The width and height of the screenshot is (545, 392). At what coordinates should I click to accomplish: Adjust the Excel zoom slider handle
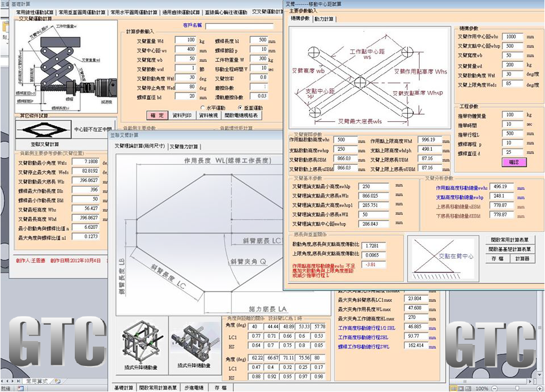point(518,388)
